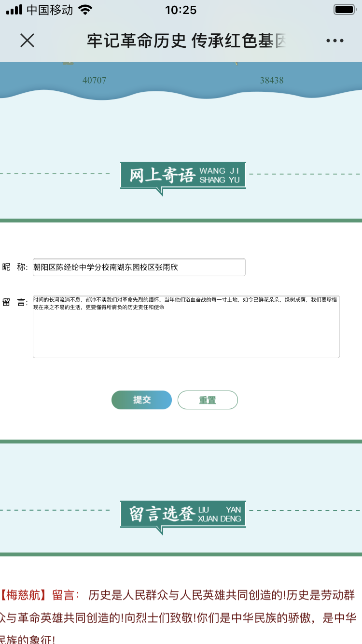This screenshot has height=644, width=362.
Task: Tap the 中国移动 carrier label
Action: tap(50, 10)
